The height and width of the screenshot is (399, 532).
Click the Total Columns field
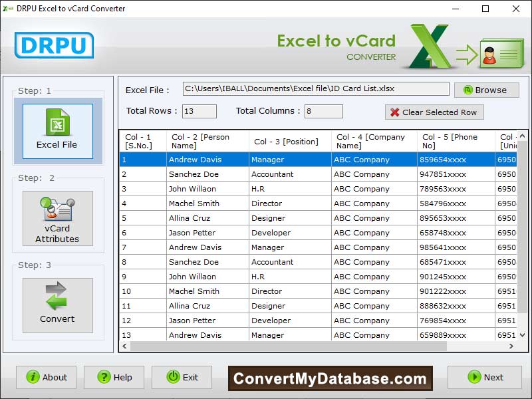click(324, 111)
